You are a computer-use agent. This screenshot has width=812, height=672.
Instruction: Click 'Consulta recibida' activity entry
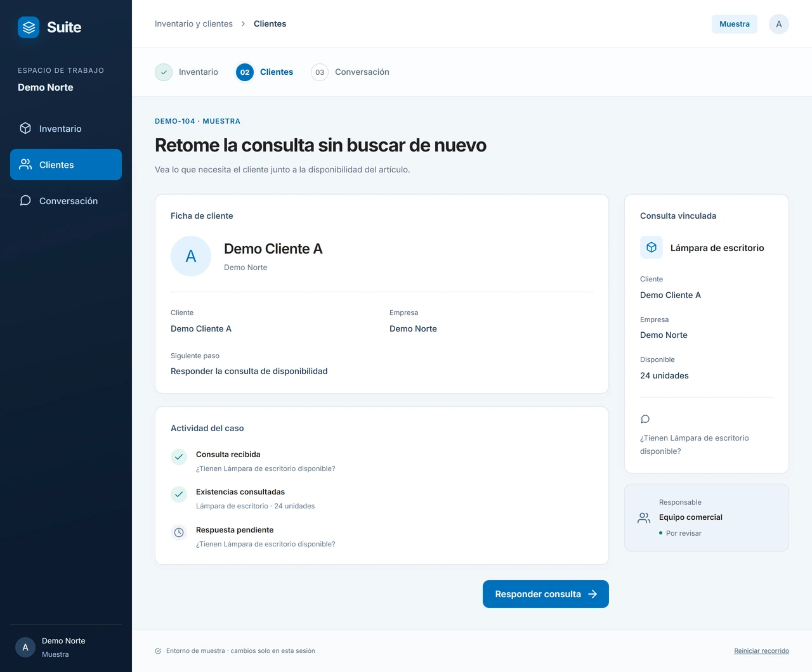coord(228,455)
